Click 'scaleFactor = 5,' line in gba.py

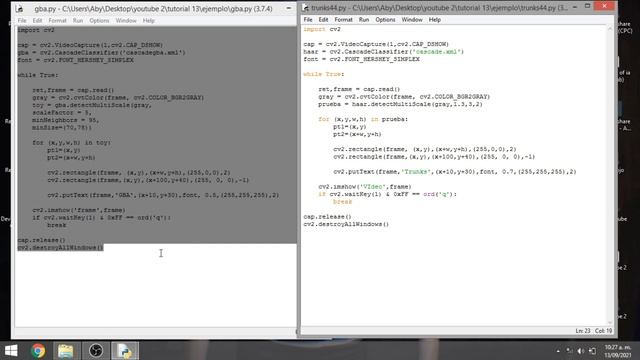click(62, 113)
